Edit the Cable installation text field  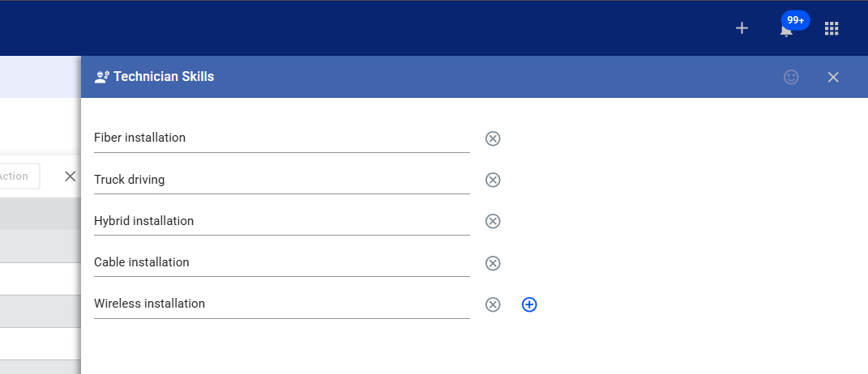281,262
